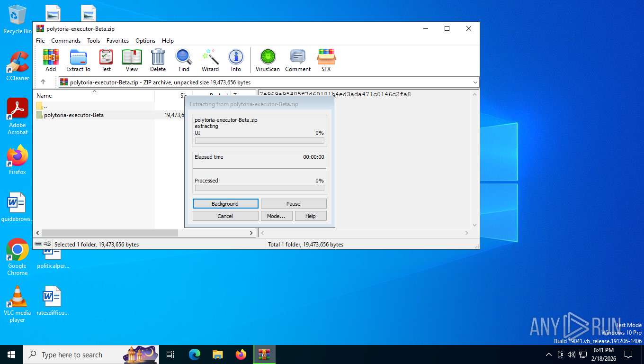The height and width of the screenshot is (364, 644).
Task: Click the archive comment hash text
Action: click(335, 94)
